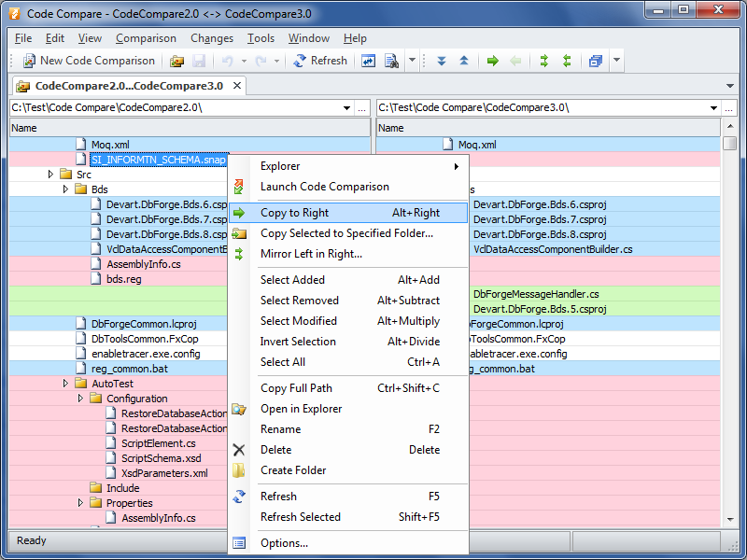The height and width of the screenshot is (560, 747).
Task: Open the Changes menu
Action: tap(212, 38)
